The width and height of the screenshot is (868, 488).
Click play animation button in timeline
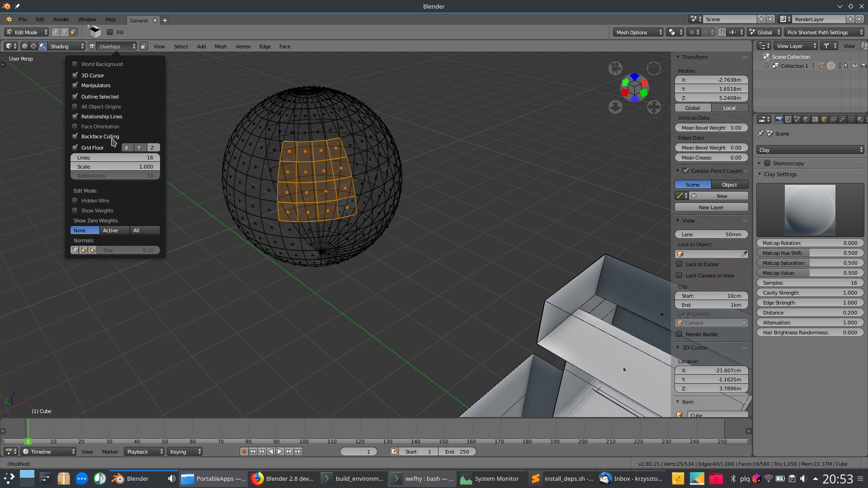tap(280, 451)
